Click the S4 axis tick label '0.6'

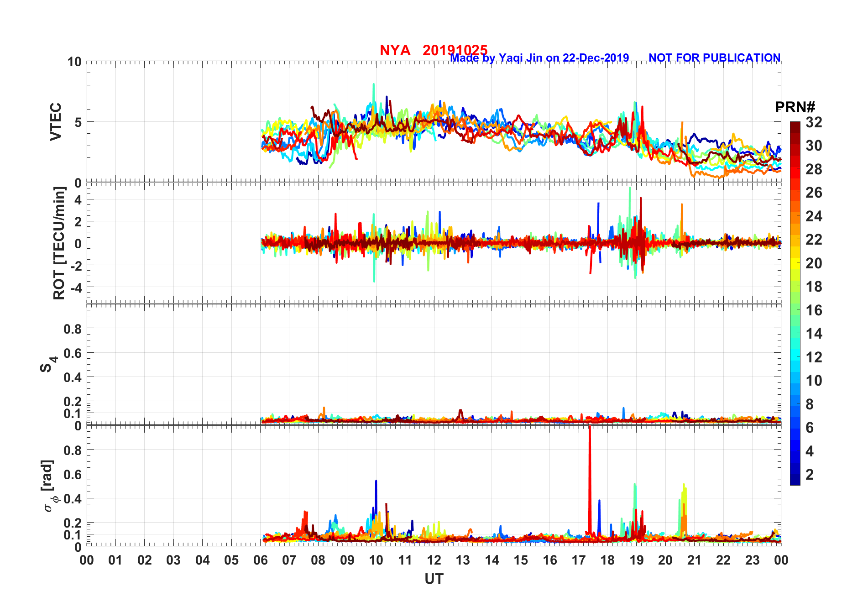pyautogui.click(x=73, y=353)
